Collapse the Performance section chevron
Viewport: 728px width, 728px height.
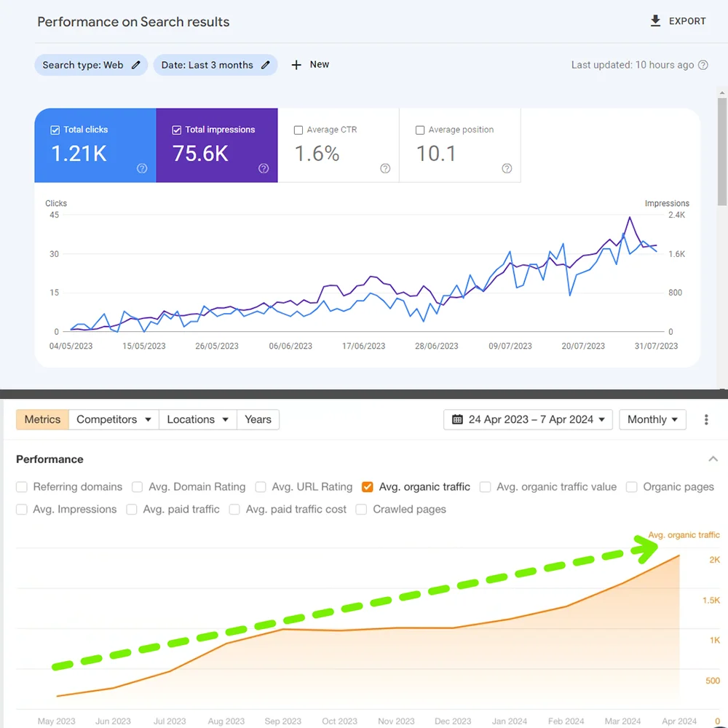click(x=713, y=459)
